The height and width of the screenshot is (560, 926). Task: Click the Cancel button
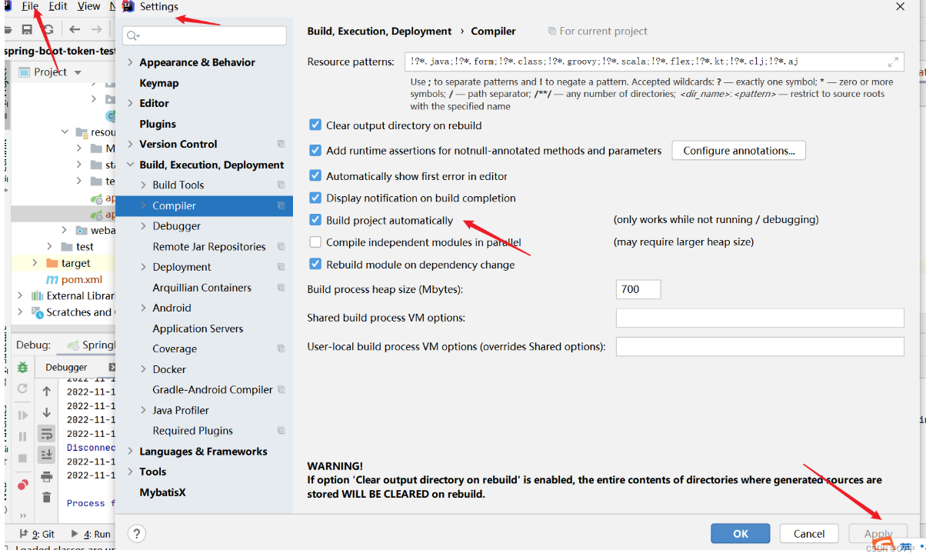click(809, 533)
